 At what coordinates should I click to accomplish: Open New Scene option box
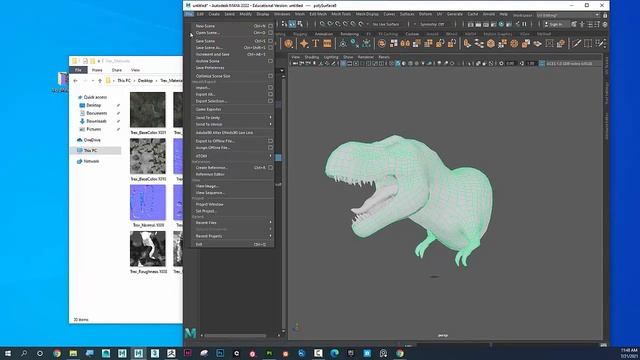pyautogui.click(x=270, y=26)
